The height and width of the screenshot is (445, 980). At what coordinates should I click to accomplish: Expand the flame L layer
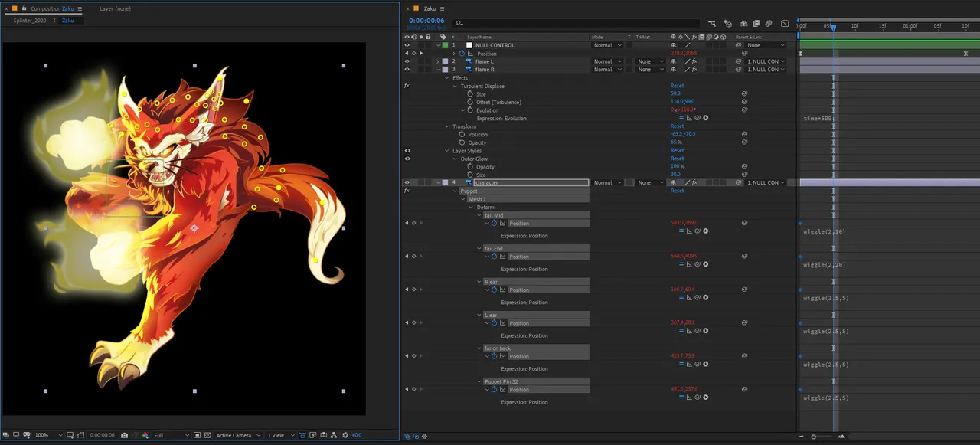[x=439, y=61]
